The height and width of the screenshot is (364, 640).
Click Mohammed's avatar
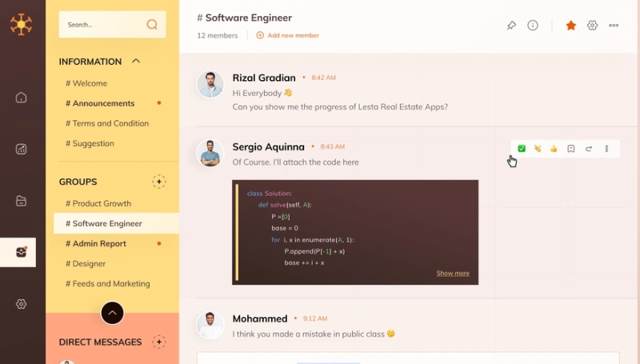210,326
